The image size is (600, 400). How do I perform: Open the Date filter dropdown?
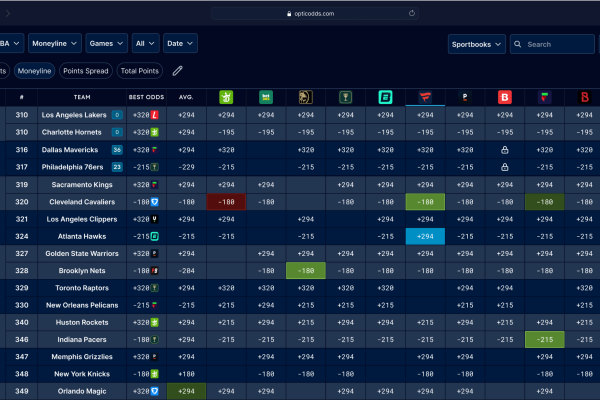[179, 44]
